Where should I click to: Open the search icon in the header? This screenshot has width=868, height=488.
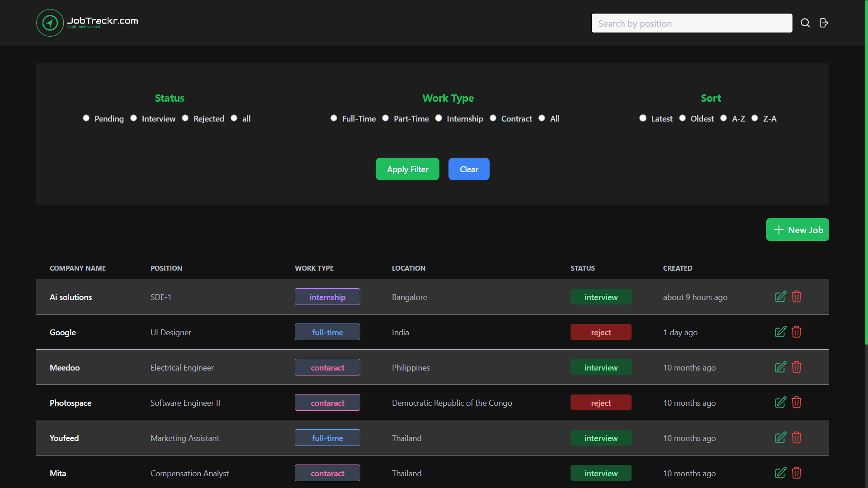805,23
